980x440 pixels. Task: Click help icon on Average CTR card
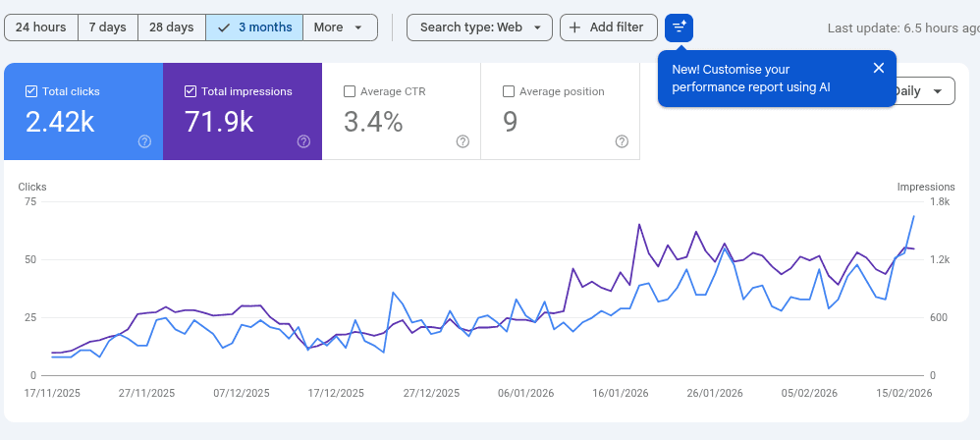(x=463, y=141)
